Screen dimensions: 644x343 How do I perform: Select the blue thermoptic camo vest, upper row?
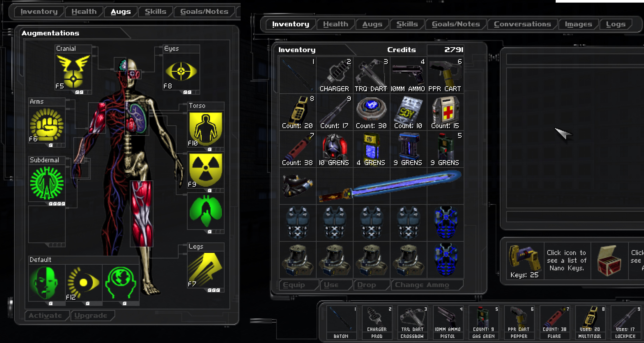click(x=446, y=223)
